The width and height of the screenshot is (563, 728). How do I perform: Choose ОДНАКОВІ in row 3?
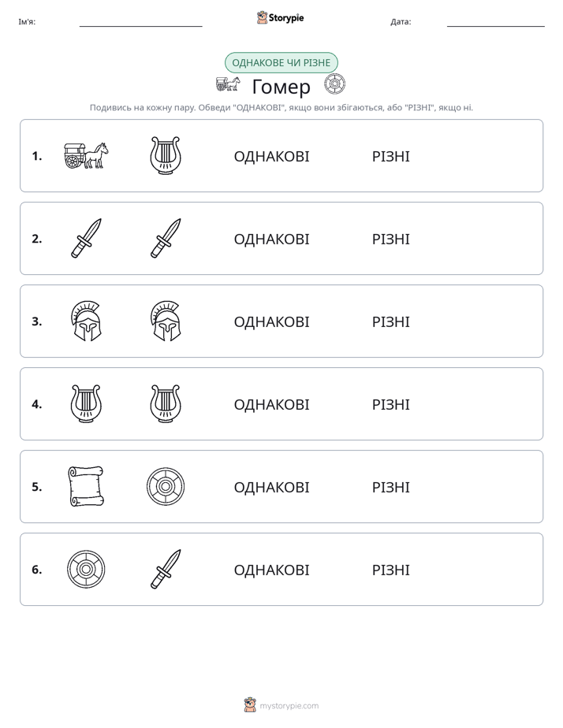pos(271,321)
